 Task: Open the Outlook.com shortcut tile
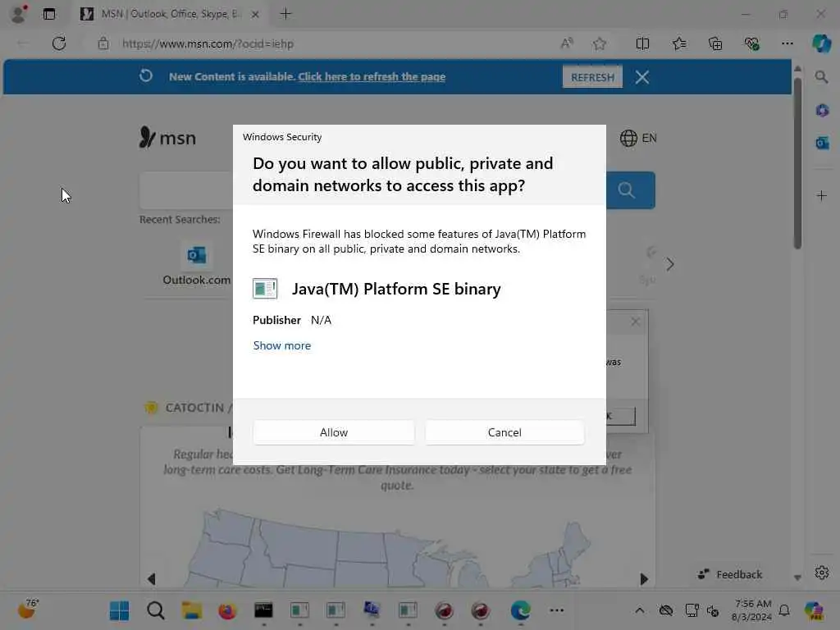click(197, 265)
